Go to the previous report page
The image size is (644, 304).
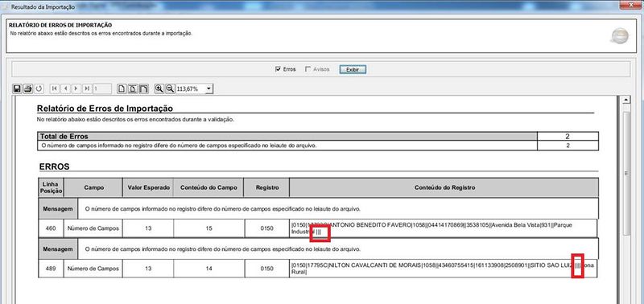(x=66, y=88)
